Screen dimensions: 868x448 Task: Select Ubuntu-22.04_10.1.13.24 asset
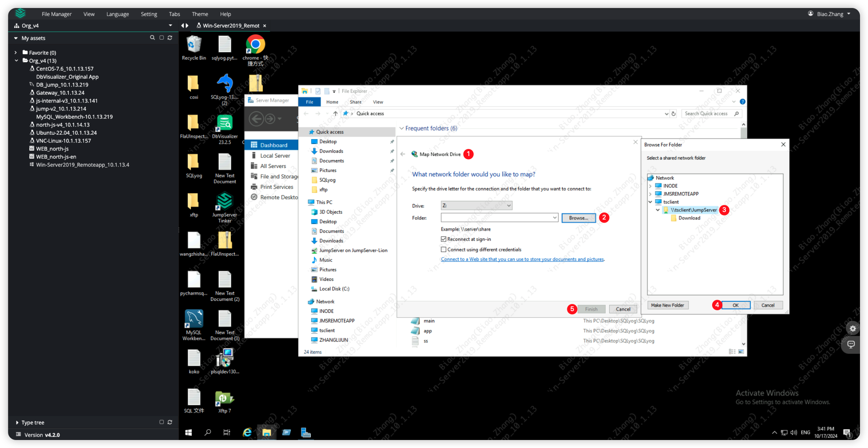tap(66, 133)
